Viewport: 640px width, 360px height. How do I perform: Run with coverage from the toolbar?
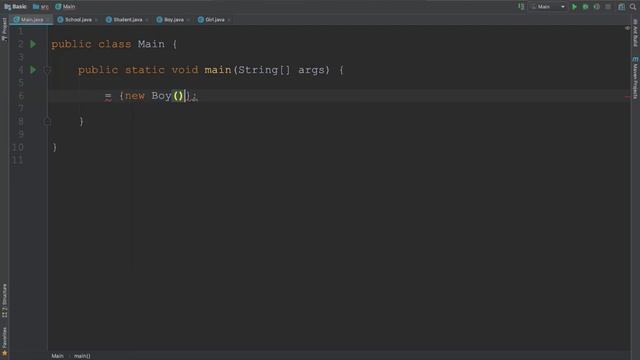pyautogui.click(x=597, y=7)
